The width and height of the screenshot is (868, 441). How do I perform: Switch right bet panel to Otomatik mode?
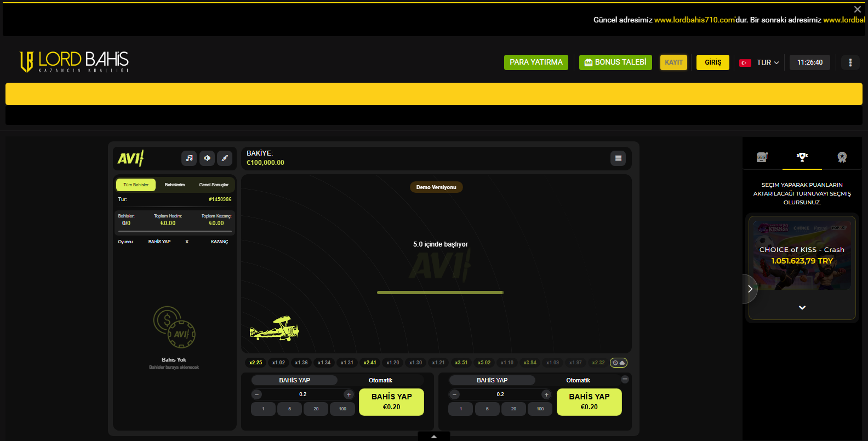point(578,380)
